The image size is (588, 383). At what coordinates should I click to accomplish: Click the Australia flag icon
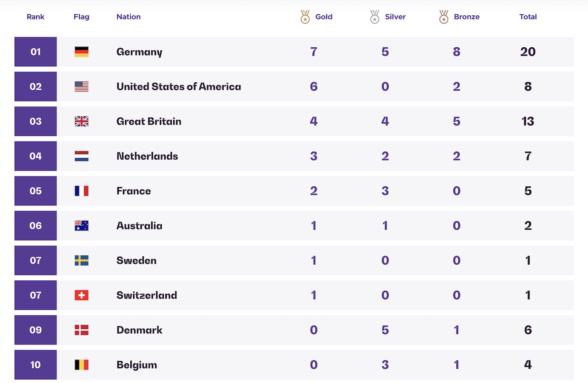click(81, 226)
